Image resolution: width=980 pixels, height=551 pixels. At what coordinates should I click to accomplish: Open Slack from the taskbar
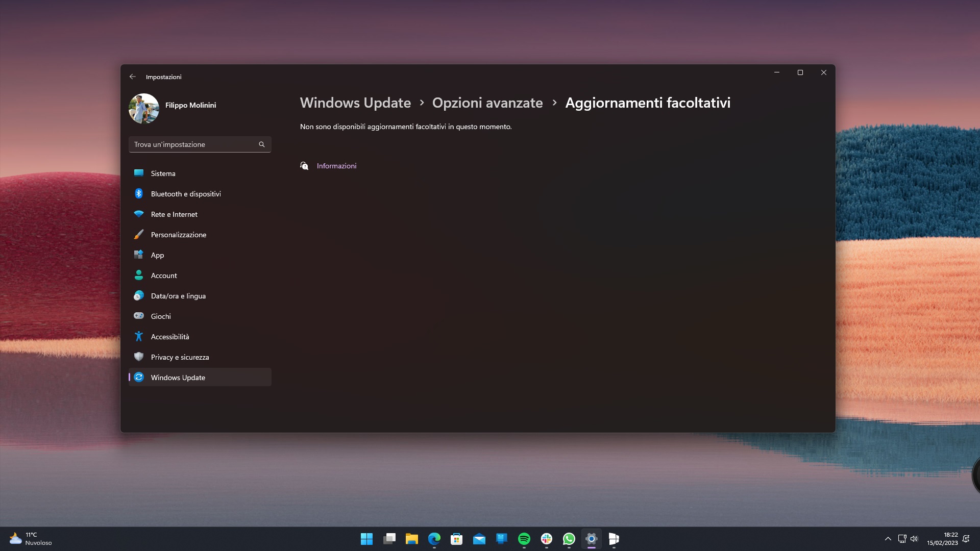coord(547,539)
